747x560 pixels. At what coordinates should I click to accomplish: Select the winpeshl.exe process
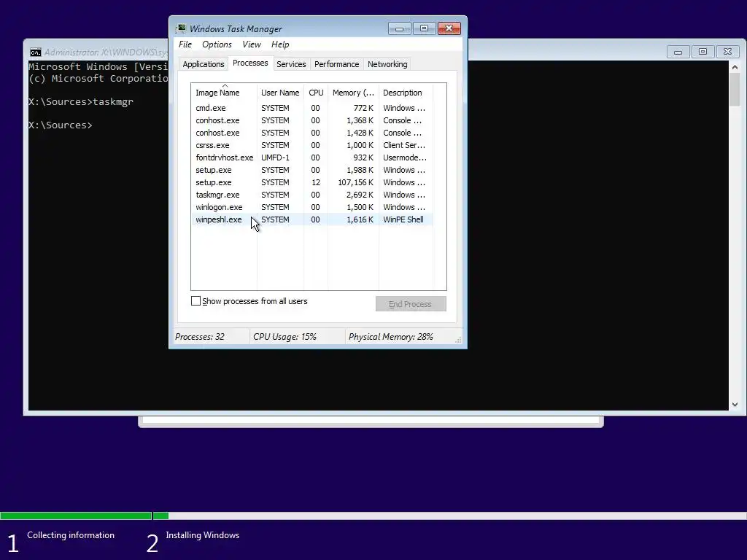click(x=312, y=219)
